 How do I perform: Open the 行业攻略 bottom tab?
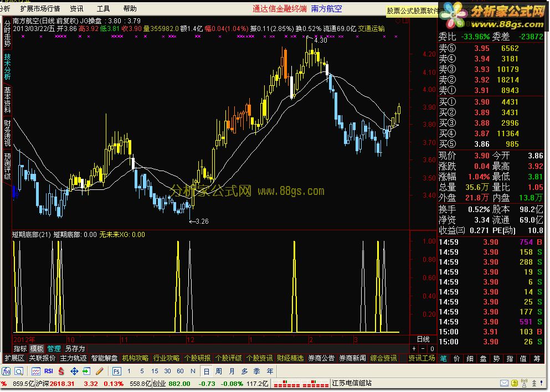click(x=166, y=358)
